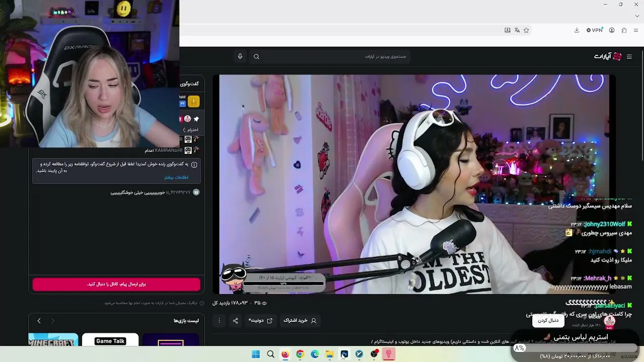Click the install-app icon in address bar
The image size is (644, 362).
(x=507, y=30)
